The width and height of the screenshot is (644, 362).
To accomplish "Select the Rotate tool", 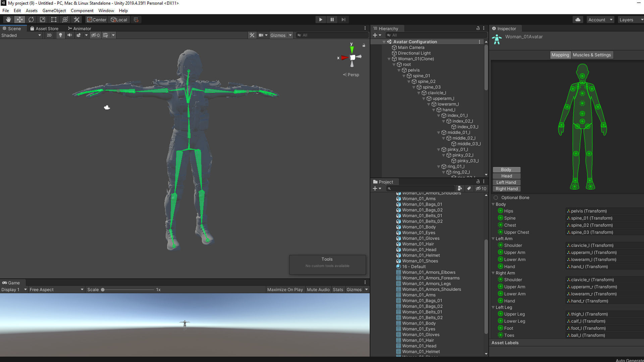I will [x=31, y=20].
